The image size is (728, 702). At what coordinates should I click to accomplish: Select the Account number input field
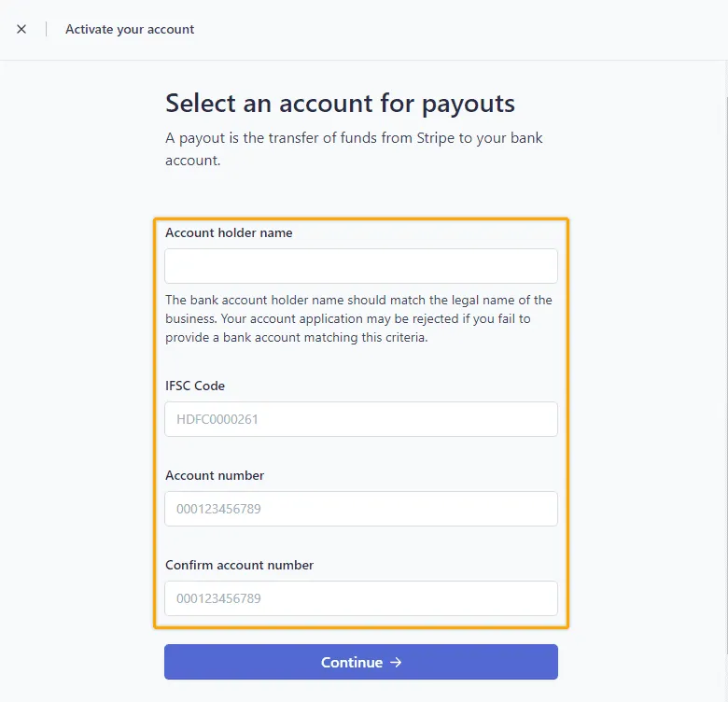360,509
